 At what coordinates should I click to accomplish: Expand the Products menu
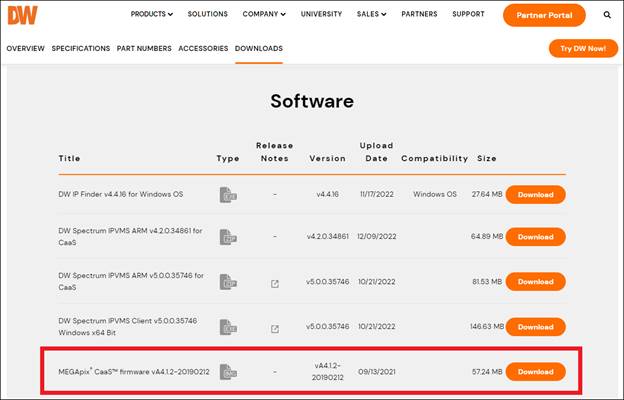(x=152, y=14)
